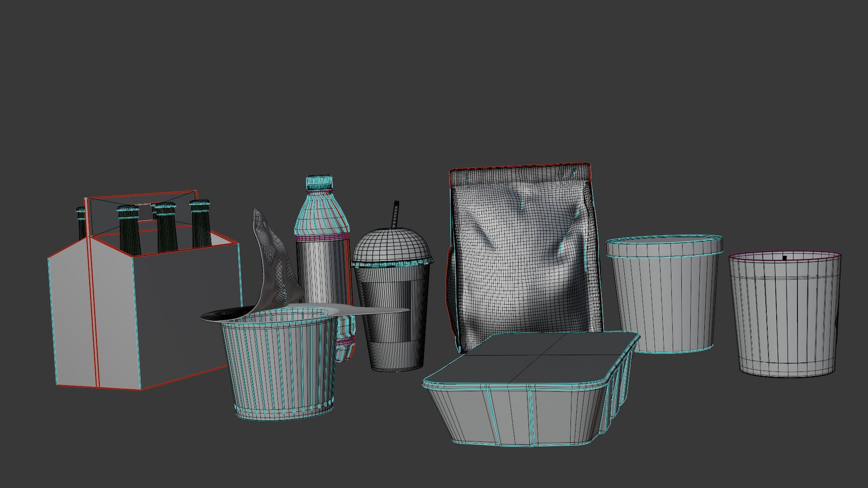Select the yogurt cup with the peeled foil lid
The image size is (868, 488).
[x=280, y=364]
